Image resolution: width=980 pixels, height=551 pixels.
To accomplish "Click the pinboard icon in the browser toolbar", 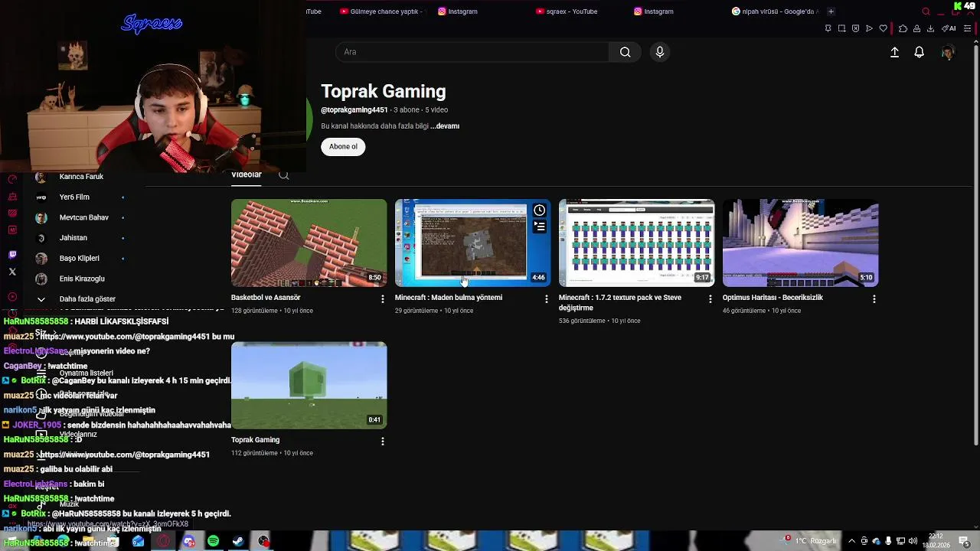I will [x=828, y=28].
